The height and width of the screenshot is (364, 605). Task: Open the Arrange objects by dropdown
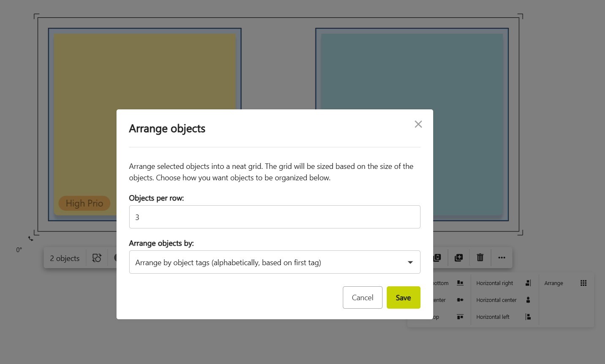pos(274,262)
